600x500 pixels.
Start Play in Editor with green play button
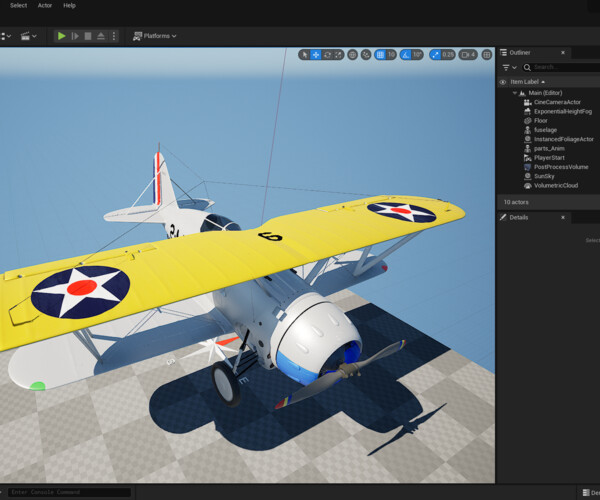click(61, 36)
